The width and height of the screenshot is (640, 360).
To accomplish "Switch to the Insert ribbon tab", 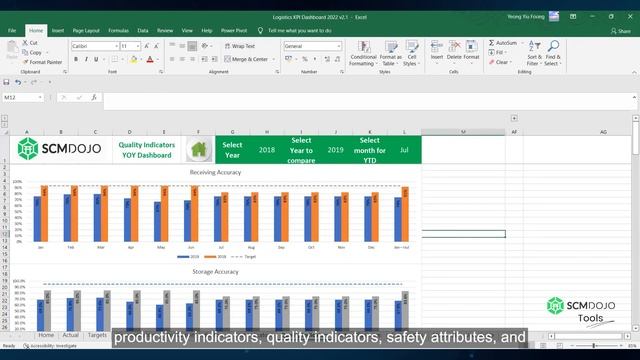I will [58, 31].
